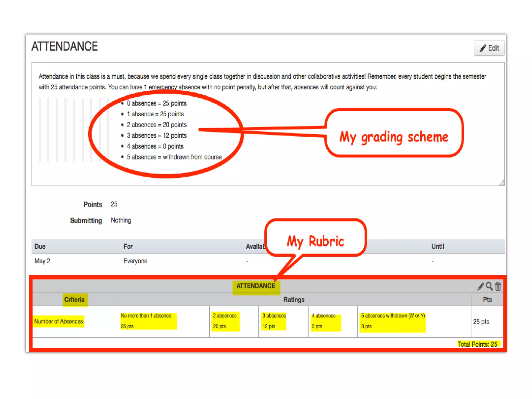Click the Ratings column header
The width and height of the screenshot is (532, 399).
tap(294, 300)
